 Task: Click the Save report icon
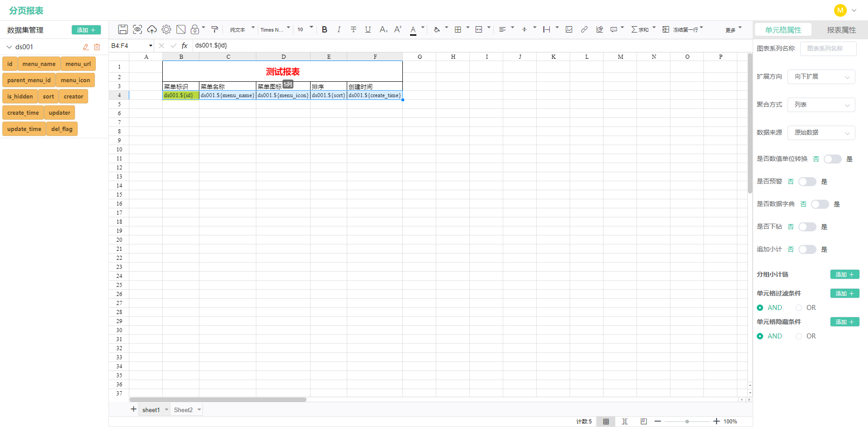(x=123, y=29)
